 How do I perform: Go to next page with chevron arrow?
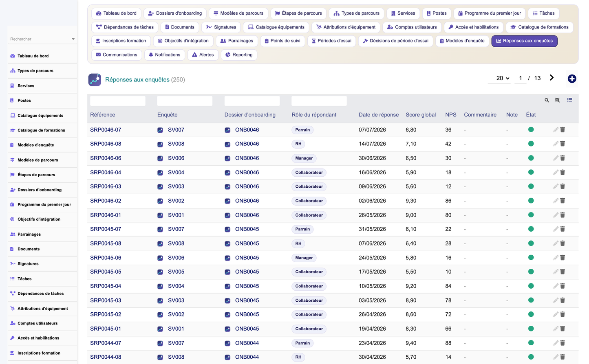click(x=551, y=78)
